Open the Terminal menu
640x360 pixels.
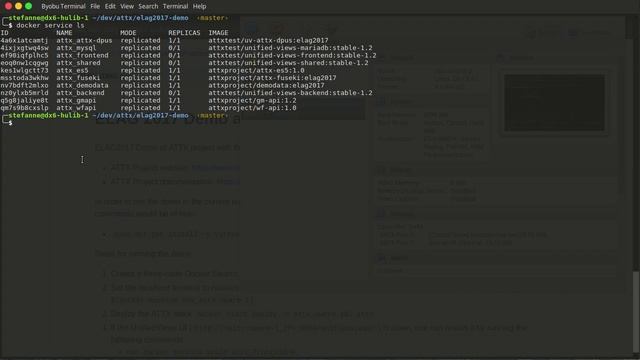coord(175,7)
